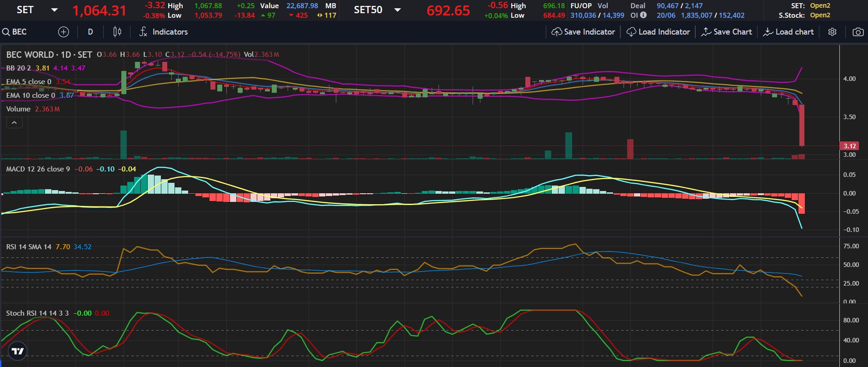Click the 75.00 RSI axis label
Viewport: 868px width, 367px height.
(851, 246)
